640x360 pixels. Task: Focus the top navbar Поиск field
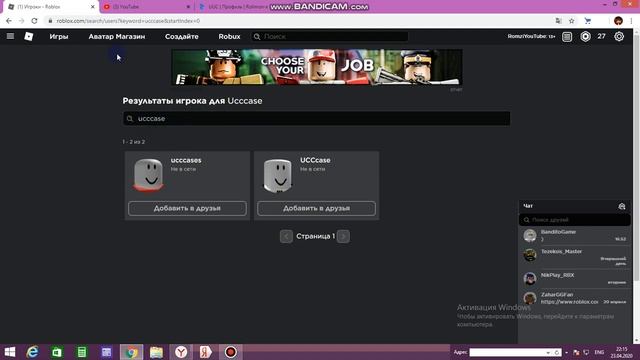click(330, 36)
